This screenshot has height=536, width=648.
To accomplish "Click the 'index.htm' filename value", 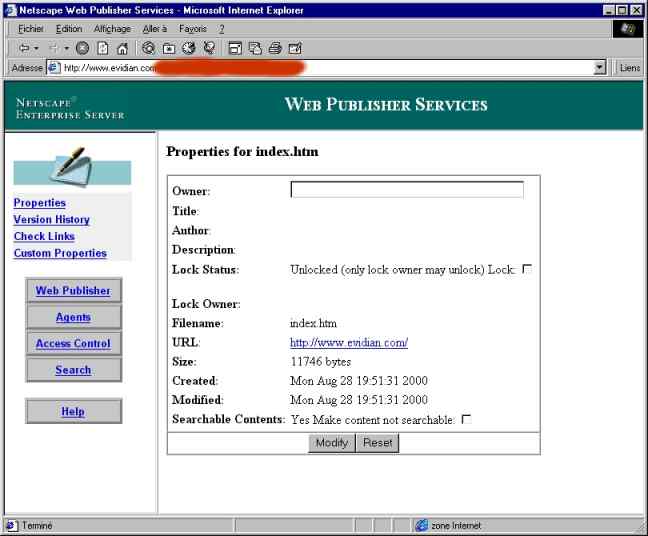I will (313, 323).
